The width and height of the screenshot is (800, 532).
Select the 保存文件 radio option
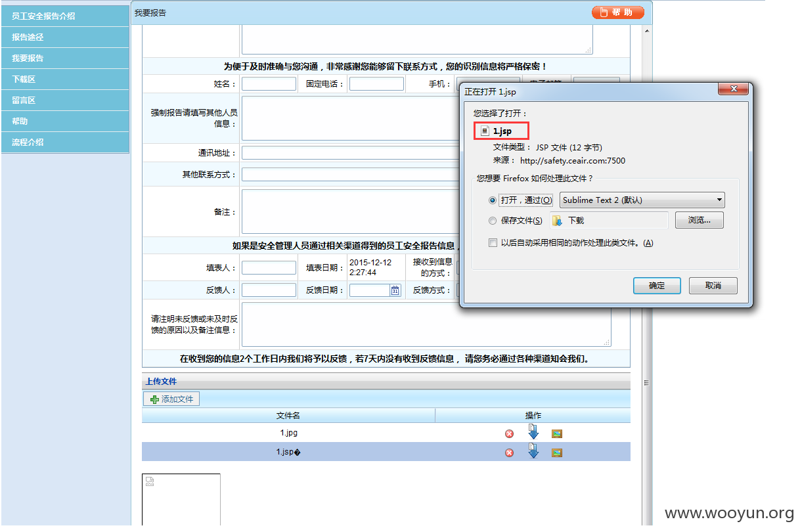point(493,221)
